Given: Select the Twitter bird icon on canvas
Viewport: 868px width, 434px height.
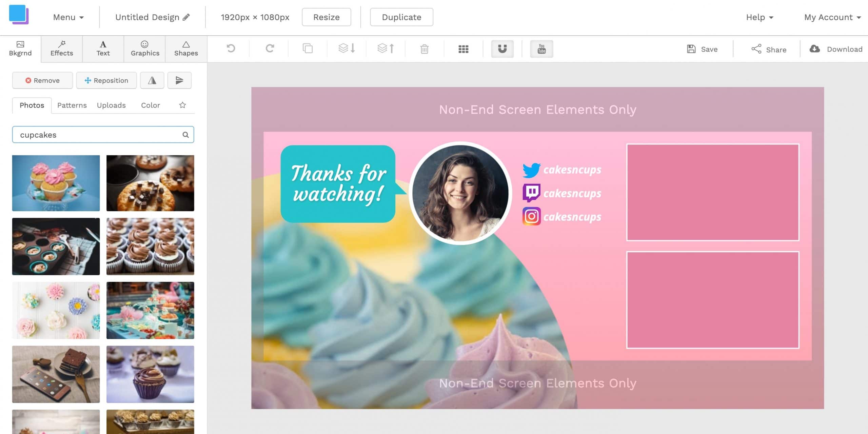Looking at the screenshot, I should [x=532, y=170].
